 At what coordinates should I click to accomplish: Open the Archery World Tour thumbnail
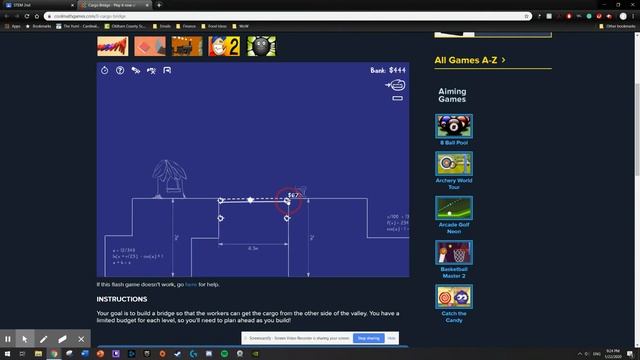click(x=454, y=164)
